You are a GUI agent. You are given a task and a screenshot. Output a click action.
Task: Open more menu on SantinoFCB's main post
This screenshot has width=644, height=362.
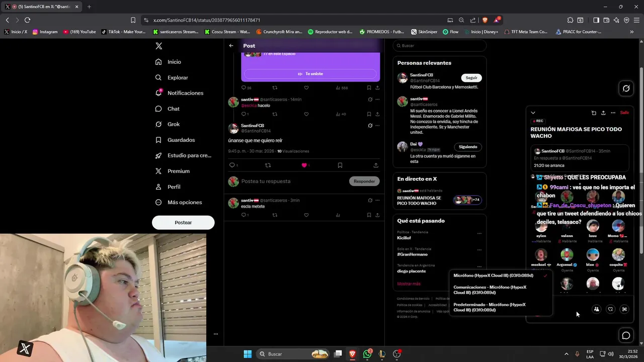377,126
